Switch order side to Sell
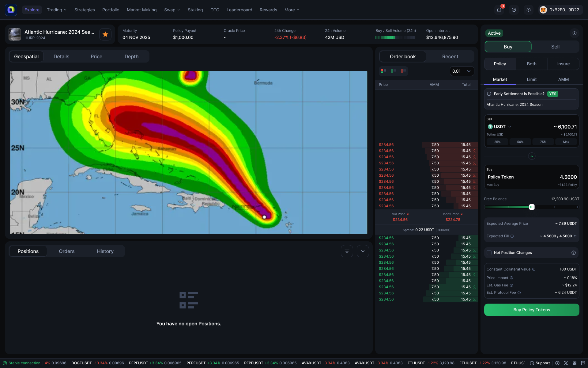This screenshot has width=588, height=368. tap(555, 47)
